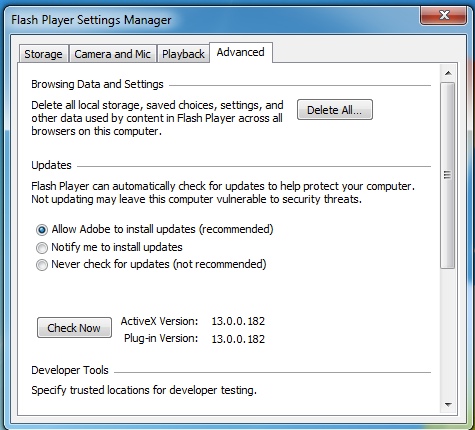Click the Check Now button
The height and width of the screenshot is (430, 475).
(74, 328)
